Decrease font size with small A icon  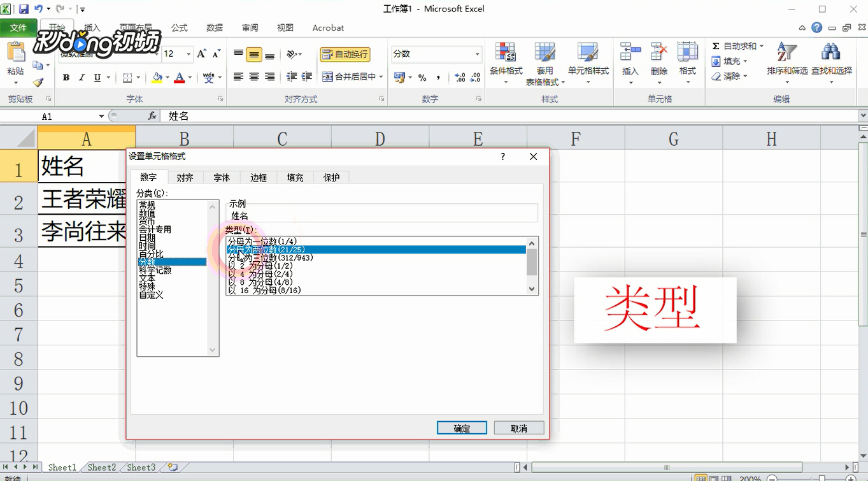(x=217, y=54)
